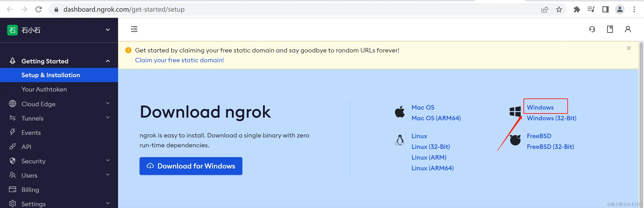Dismiss the static domain banner

(629, 48)
